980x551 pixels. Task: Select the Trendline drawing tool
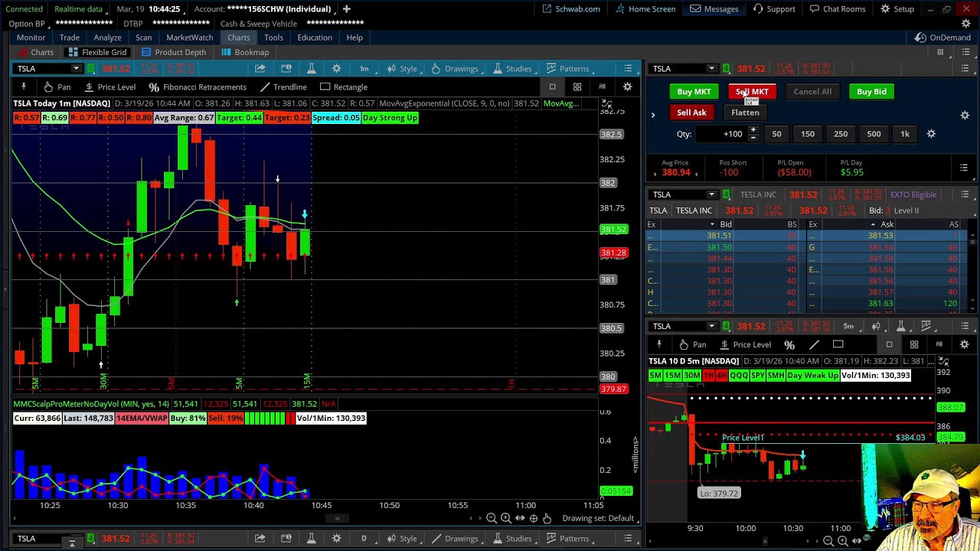(x=283, y=87)
